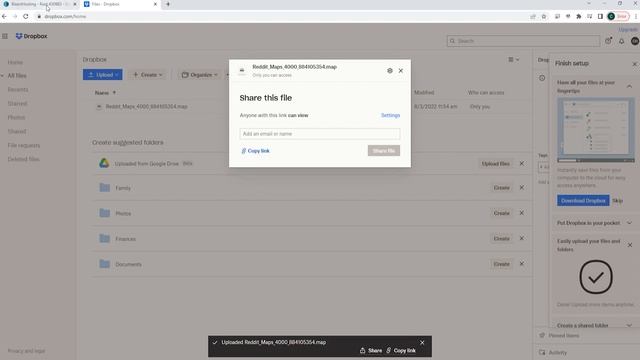
Task: Click Privacy and legal link
Action: (x=26, y=351)
